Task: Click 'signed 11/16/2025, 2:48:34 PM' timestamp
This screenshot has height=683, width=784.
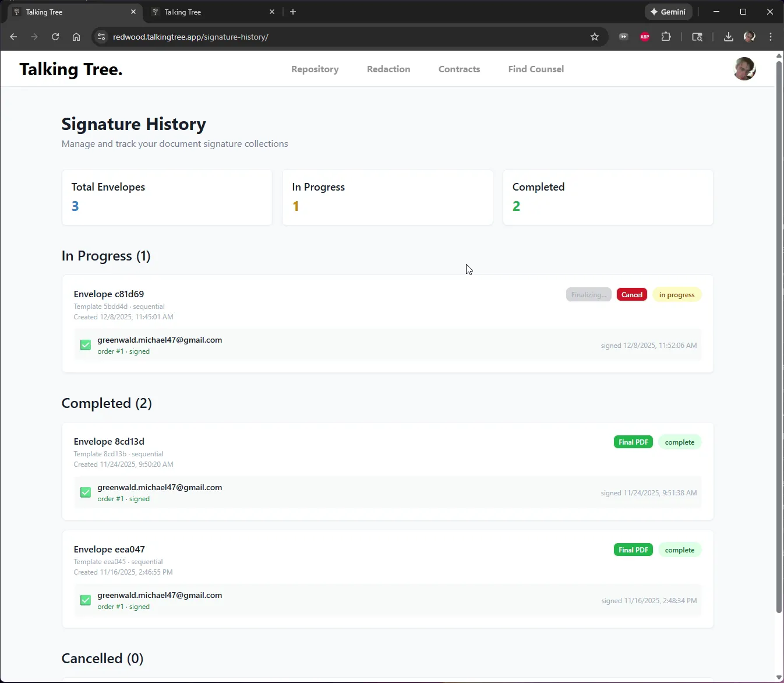Action: tap(649, 601)
